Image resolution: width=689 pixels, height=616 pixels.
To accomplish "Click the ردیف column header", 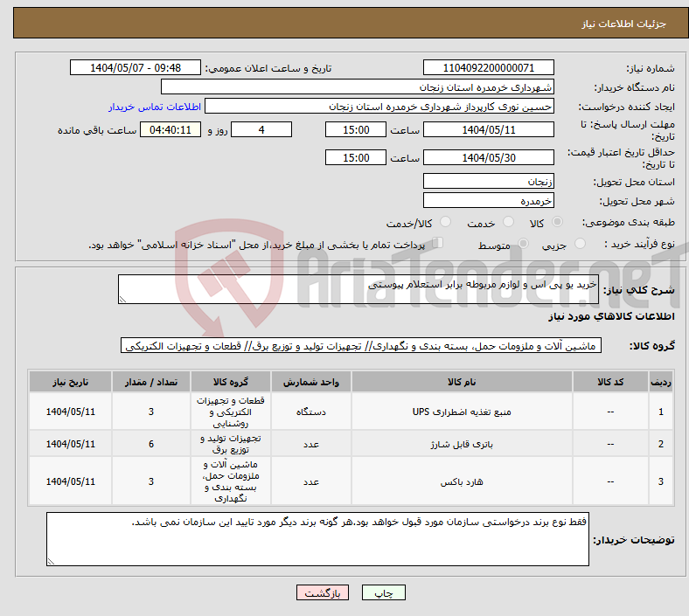I will point(660,382).
